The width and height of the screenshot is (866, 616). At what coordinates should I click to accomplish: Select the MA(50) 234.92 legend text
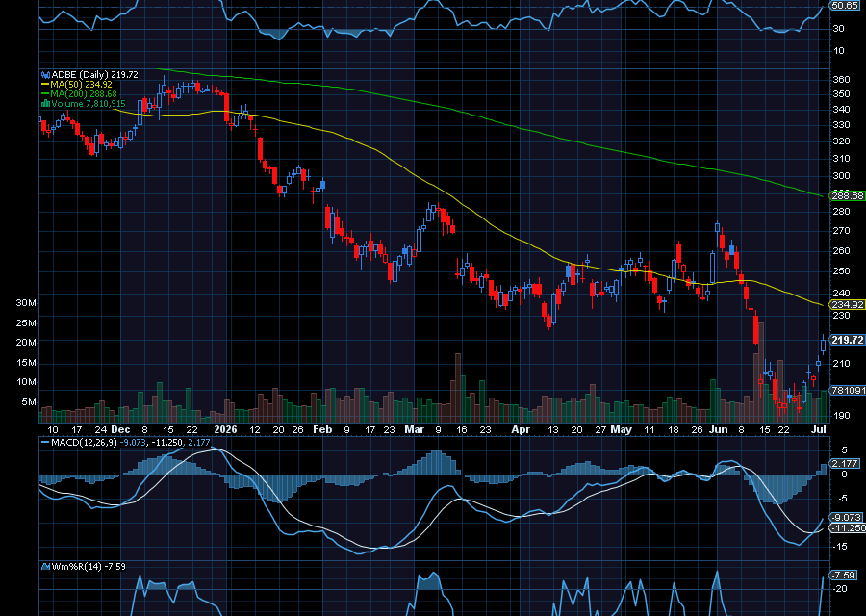81,85
